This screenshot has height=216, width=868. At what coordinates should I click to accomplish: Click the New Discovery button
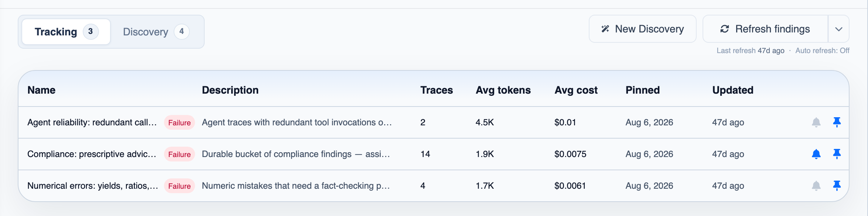coord(643,29)
